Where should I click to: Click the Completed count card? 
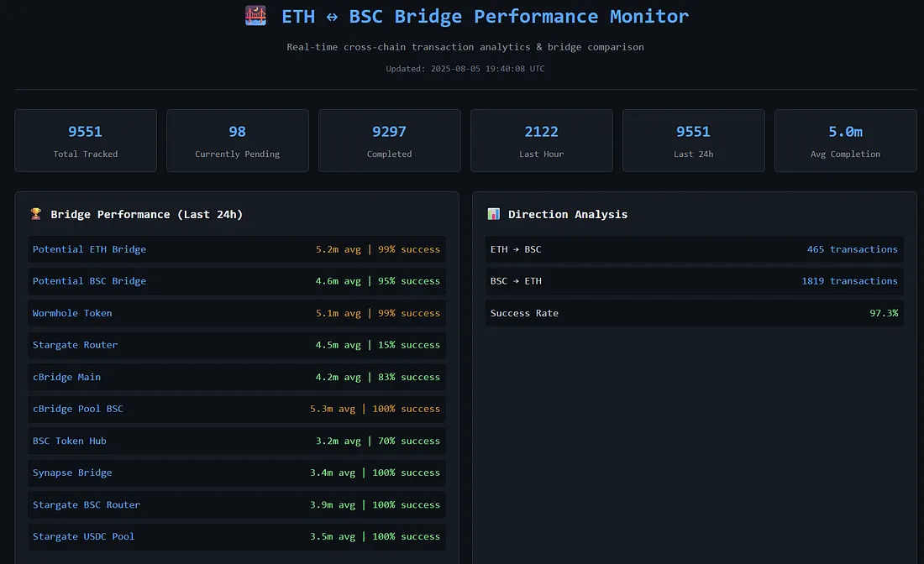point(390,140)
